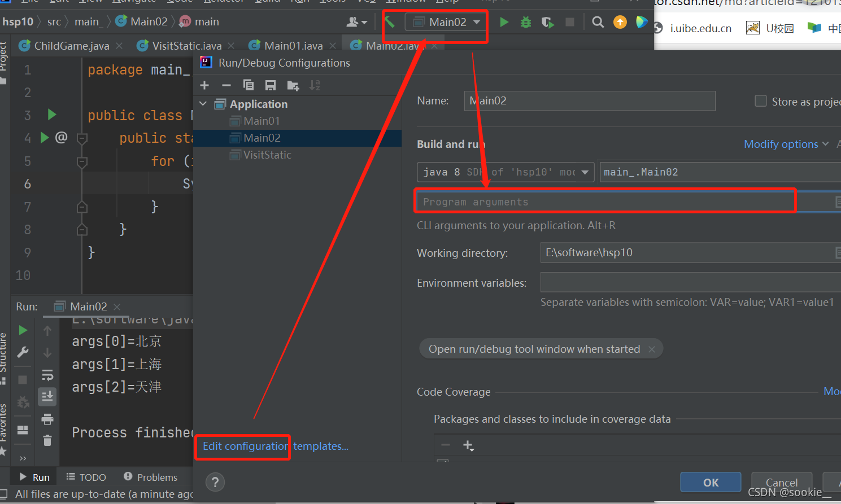Image resolution: width=841 pixels, height=504 pixels.
Task: Open the Favorites side panel
Action: [x=4, y=429]
